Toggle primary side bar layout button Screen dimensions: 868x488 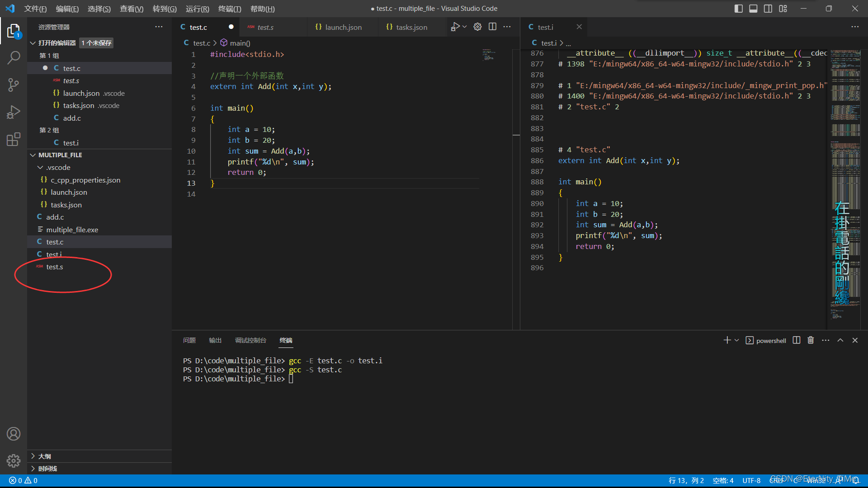click(738, 9)
